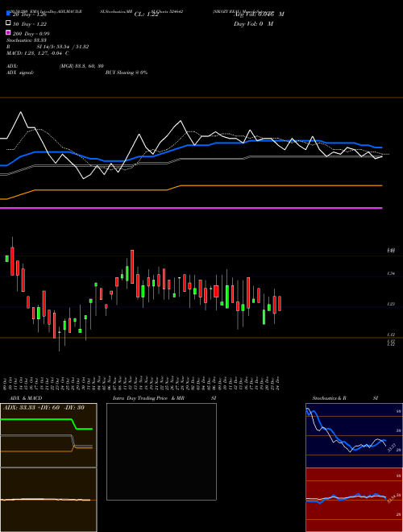Click the blue Stochastics sub-chart panel

(x=354, y=435)
